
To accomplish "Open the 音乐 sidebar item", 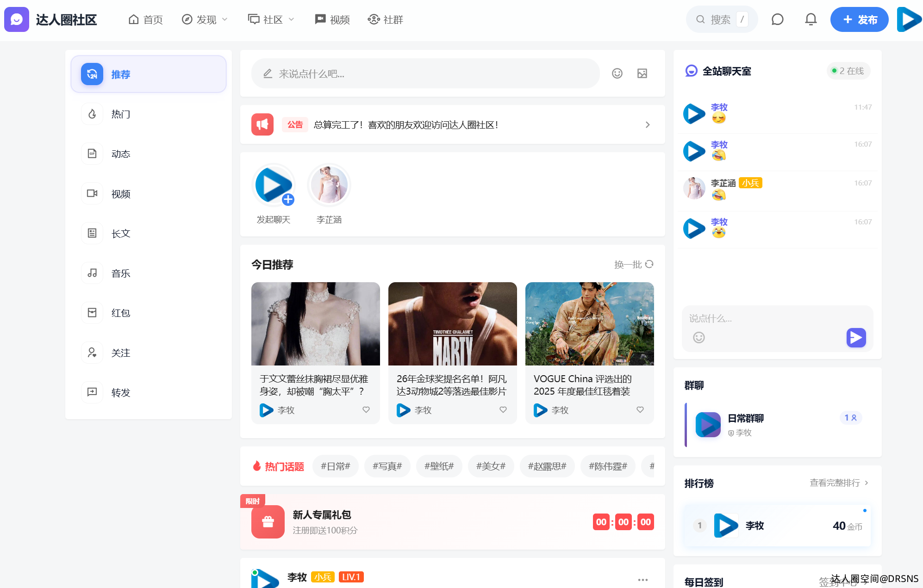I will pos(121,273).
